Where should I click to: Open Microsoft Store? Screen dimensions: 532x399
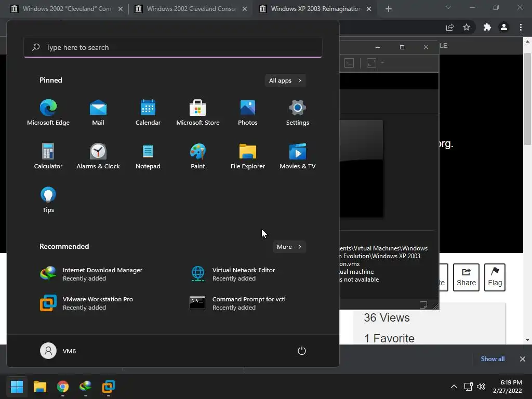(x=198, y=113)
